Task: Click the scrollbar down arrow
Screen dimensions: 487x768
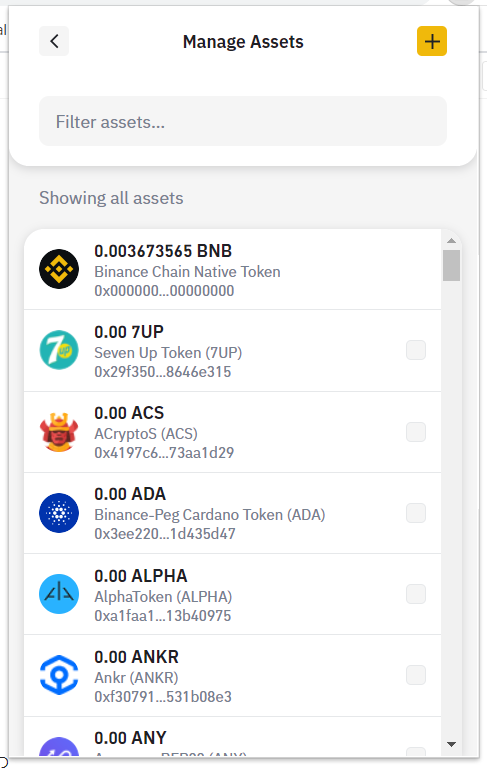Action: point(451,744)
